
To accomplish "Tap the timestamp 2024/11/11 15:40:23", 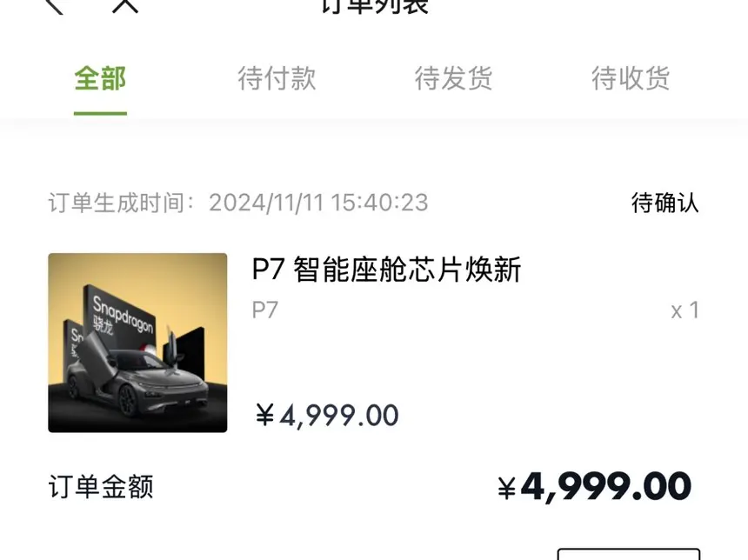I will click(x=318, y=203).
